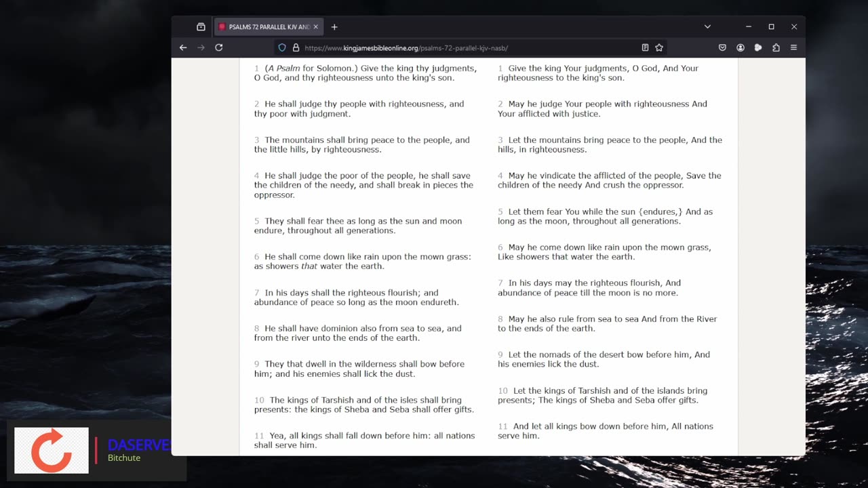Click NASB verse 3 'Let the mountains bring peace'
Image resolution: width=868 pixels, height=488 pixels.
pos(610,145)
